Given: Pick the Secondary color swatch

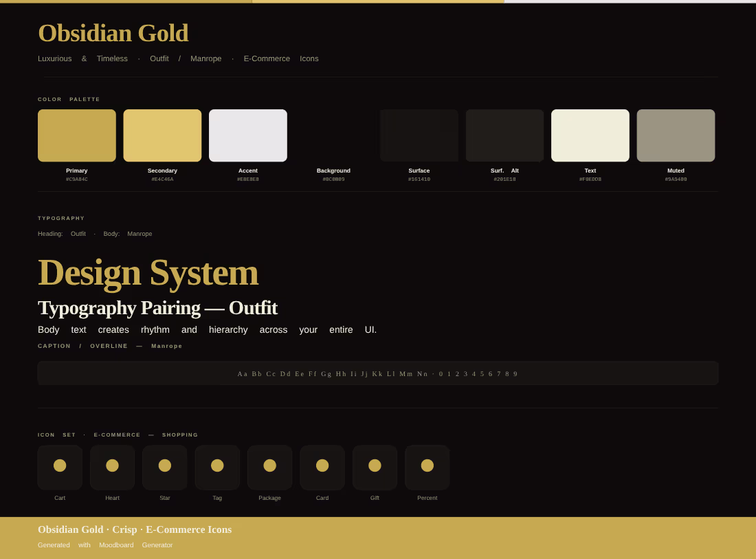Looking at the screenshot, I should click(162, 135).
